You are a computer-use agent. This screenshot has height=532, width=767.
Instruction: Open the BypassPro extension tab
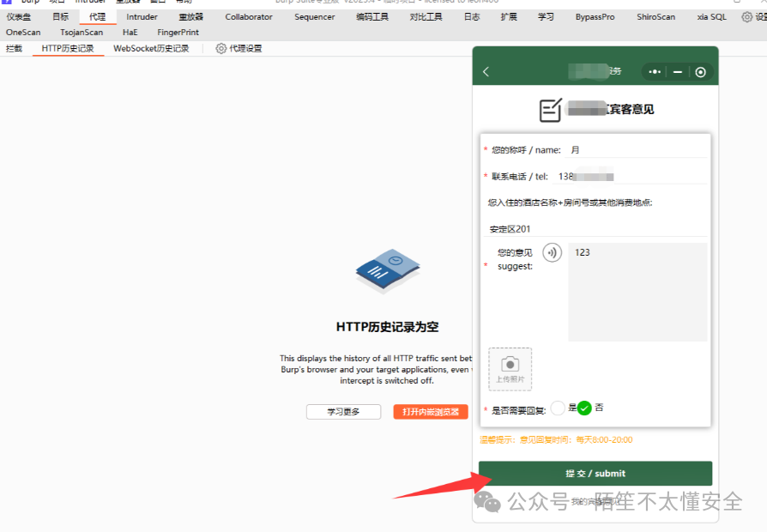[595, 15]
